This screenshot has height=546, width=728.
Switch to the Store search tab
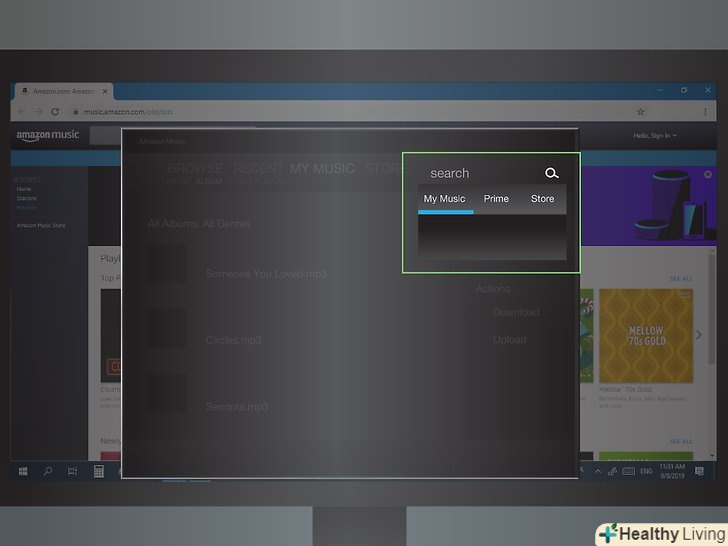[x=542, y=199]
